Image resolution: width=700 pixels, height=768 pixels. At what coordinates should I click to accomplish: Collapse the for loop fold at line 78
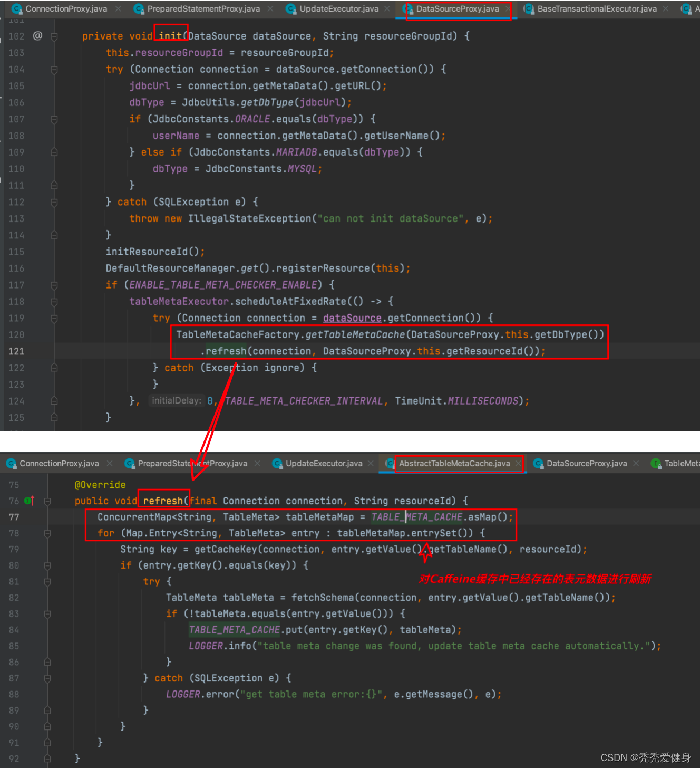point(47,533)
